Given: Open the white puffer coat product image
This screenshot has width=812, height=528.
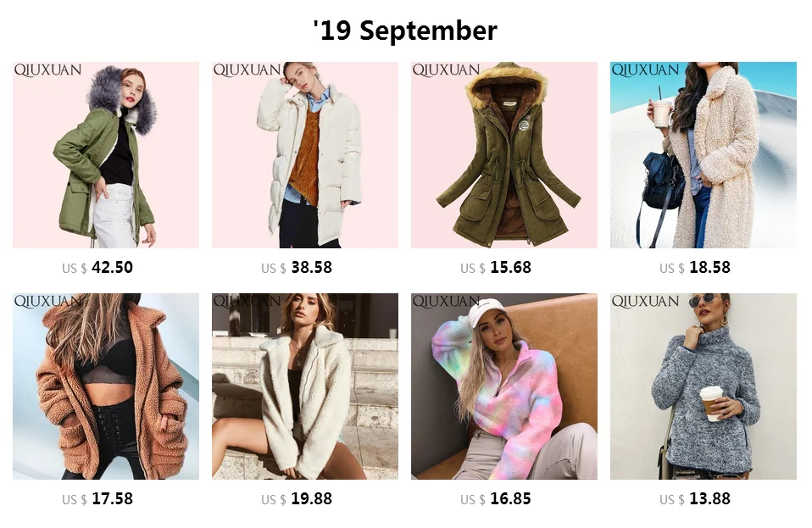Looking at the screenshot, I should point(305,155).
